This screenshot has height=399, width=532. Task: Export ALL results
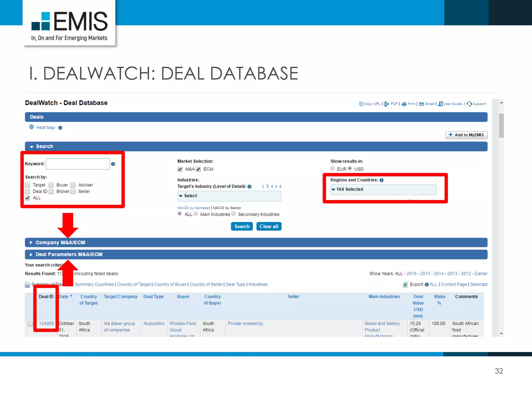pyautogui.click(x=434, y=284)
